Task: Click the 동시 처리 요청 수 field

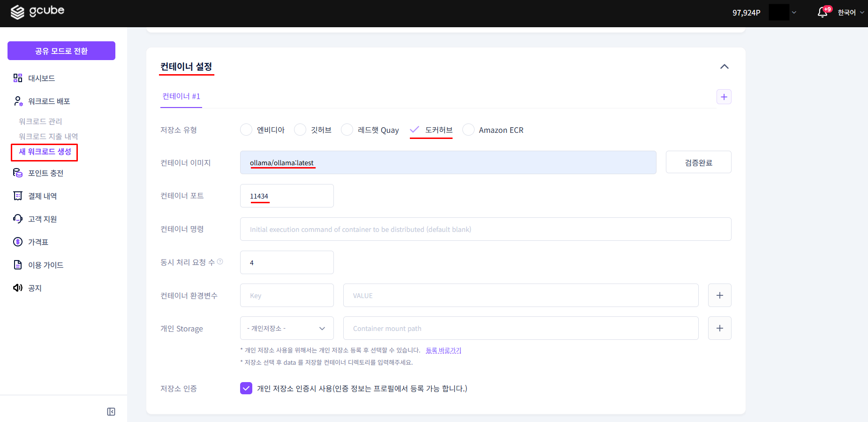Action: [x=287, y=262]
